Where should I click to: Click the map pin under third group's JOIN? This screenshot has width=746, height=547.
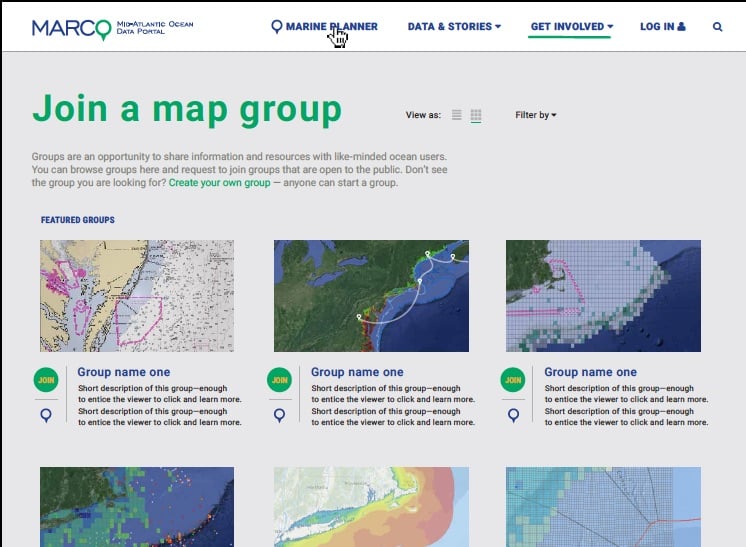click(x=513, y=416)
